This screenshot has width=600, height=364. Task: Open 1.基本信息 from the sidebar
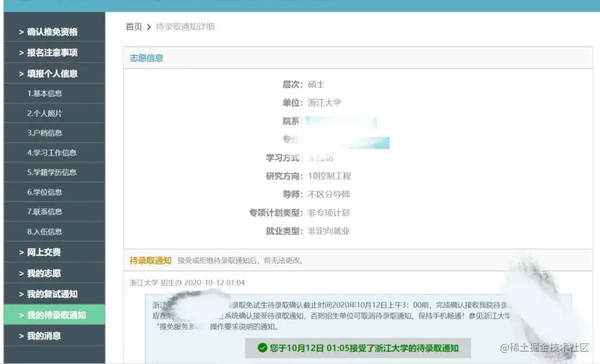[x=46, y=93]
